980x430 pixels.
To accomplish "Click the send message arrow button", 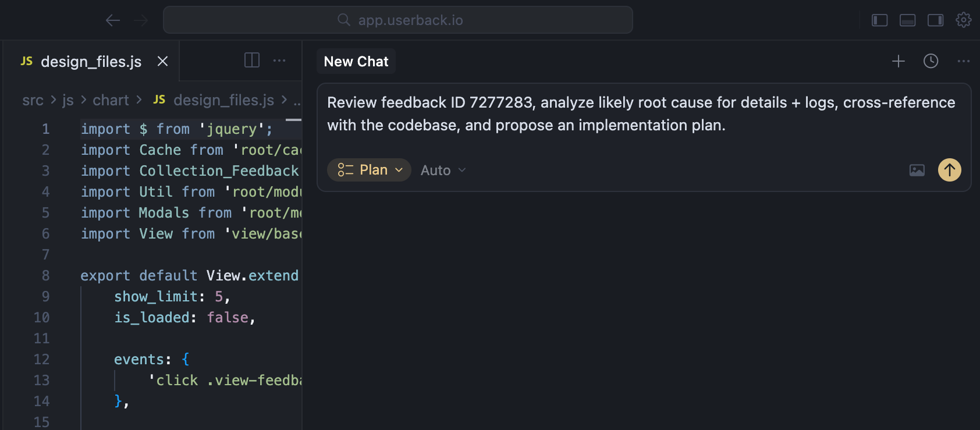I will pos(949,170).
